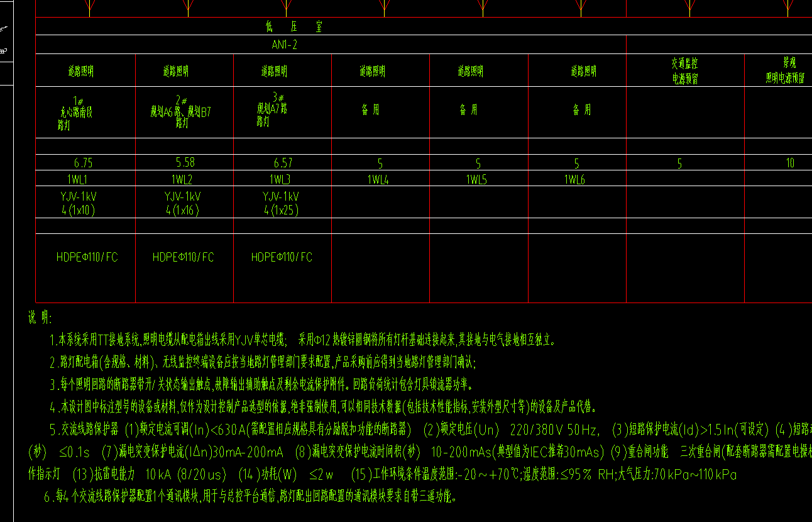Select cable spec YJV-1kV 4(1x25)
812x522 pixels.
(281, 203)
